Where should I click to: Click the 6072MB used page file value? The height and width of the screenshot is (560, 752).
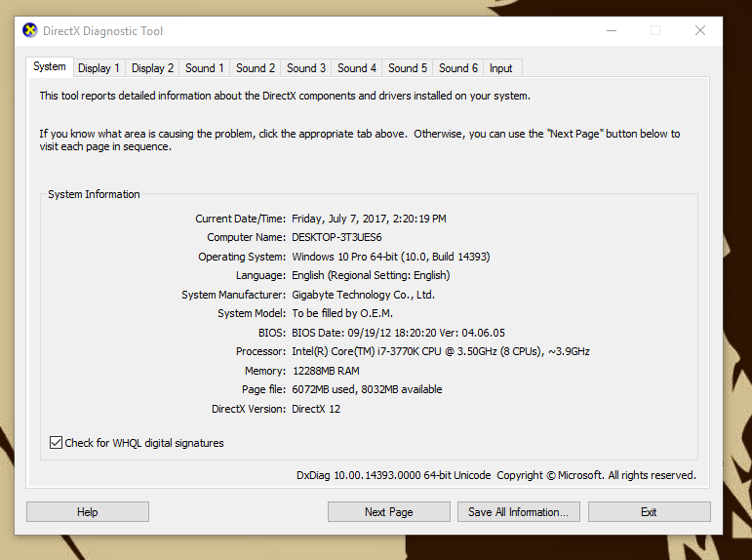367,389
